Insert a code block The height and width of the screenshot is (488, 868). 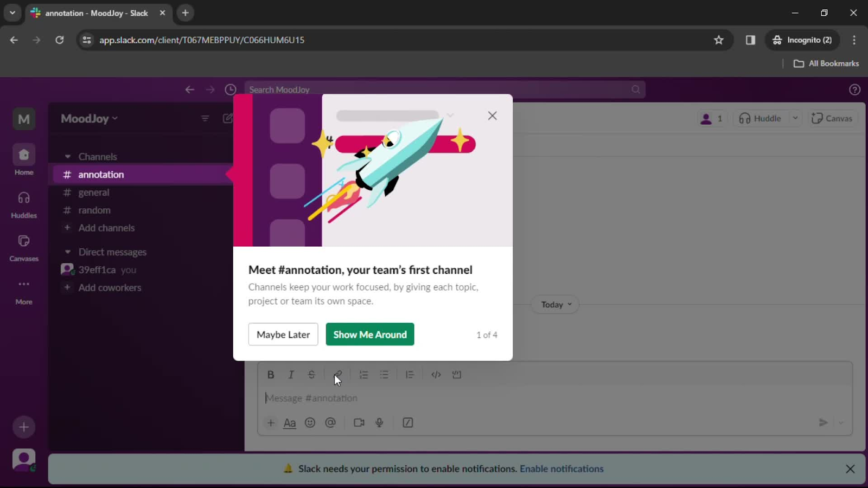(x=457, y=375)
